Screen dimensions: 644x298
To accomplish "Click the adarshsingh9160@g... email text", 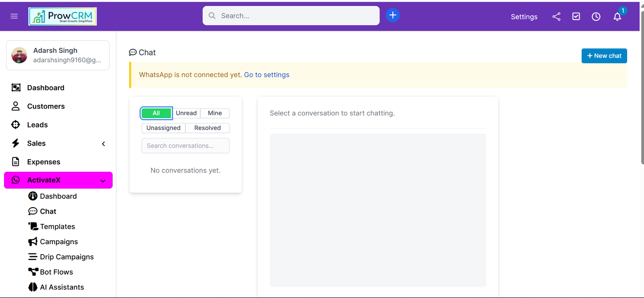I will click(67, 60).
